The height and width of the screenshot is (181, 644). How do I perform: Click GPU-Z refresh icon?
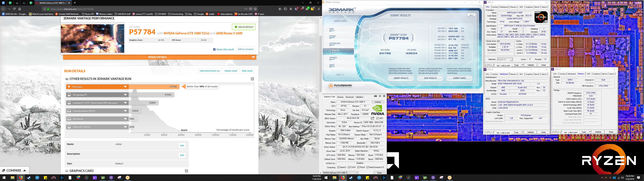pyautogui.click(x=380, y=96)
